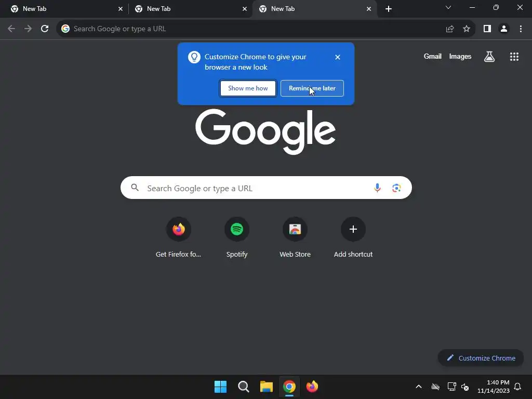Click the network tray icon
The width and height of the screenshot is (532, 399).
tap(451, 387)
